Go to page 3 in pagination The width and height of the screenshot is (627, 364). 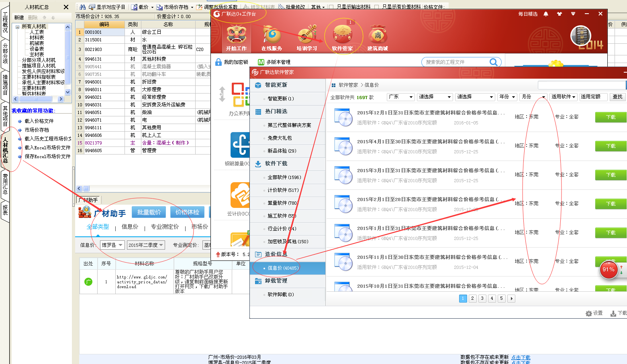pos(482,299)
